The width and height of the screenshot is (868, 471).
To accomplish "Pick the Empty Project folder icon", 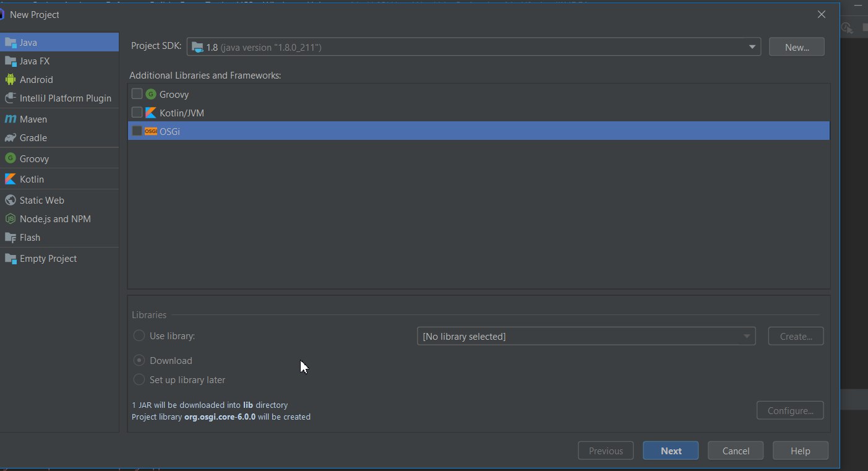I will tap(10, 258).
